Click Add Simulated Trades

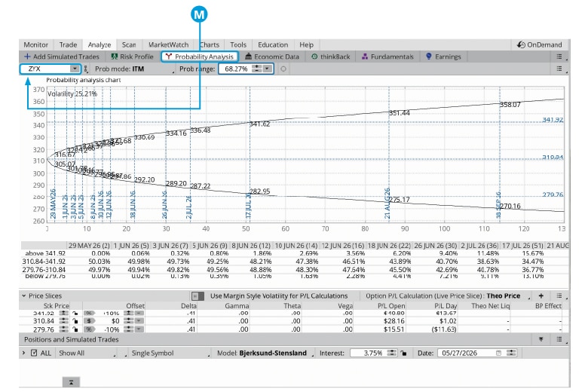pyautogui.click(x=62, y=57)
